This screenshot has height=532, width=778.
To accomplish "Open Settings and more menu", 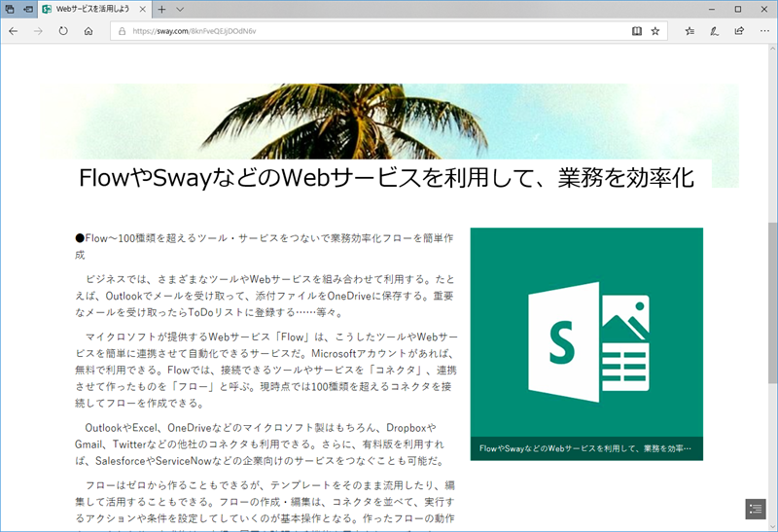I will (764, 31).
